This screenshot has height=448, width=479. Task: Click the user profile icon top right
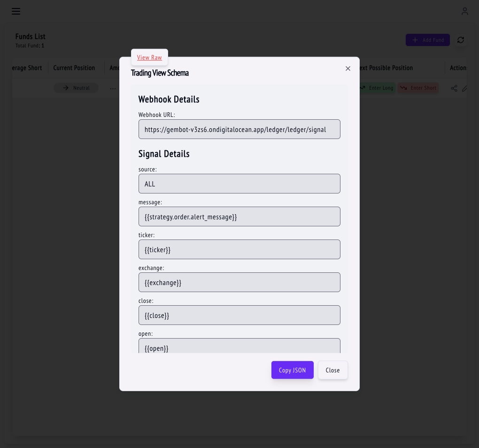tap(464, 11)
